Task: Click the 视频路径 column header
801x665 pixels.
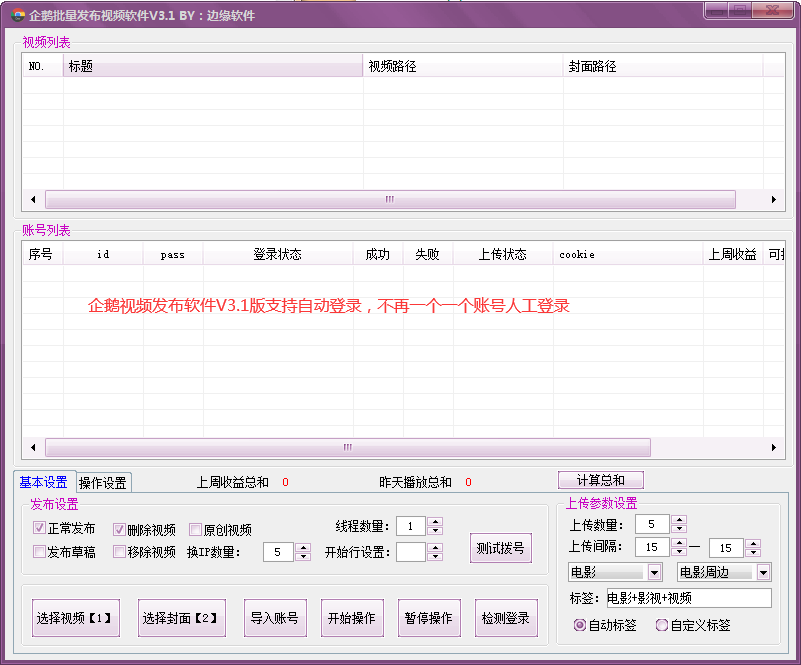Action: pyautogui.click(x=463, y=66)
